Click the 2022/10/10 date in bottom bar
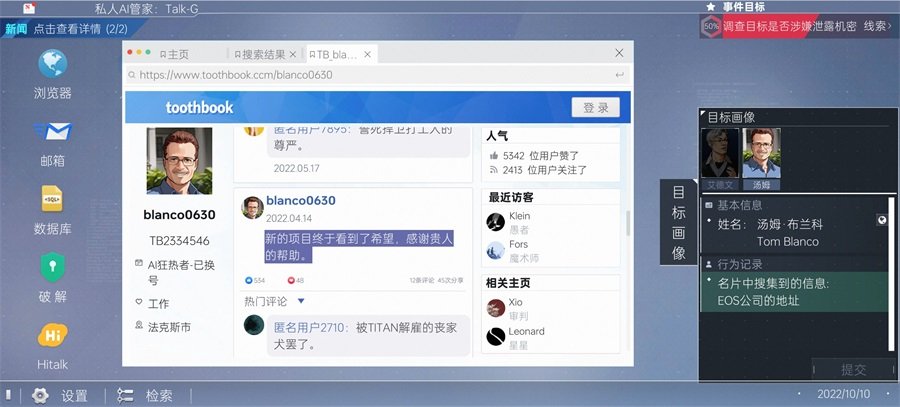The height and width of the screenshot is (407, 900). coord(844,394)
